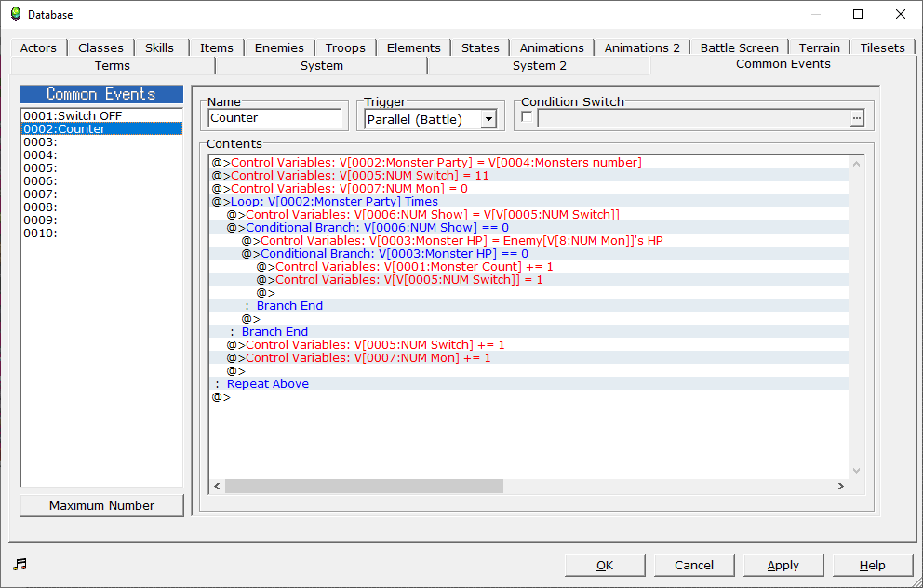
Task: Select common event 0002:Counter
Action: click(101, 129)
